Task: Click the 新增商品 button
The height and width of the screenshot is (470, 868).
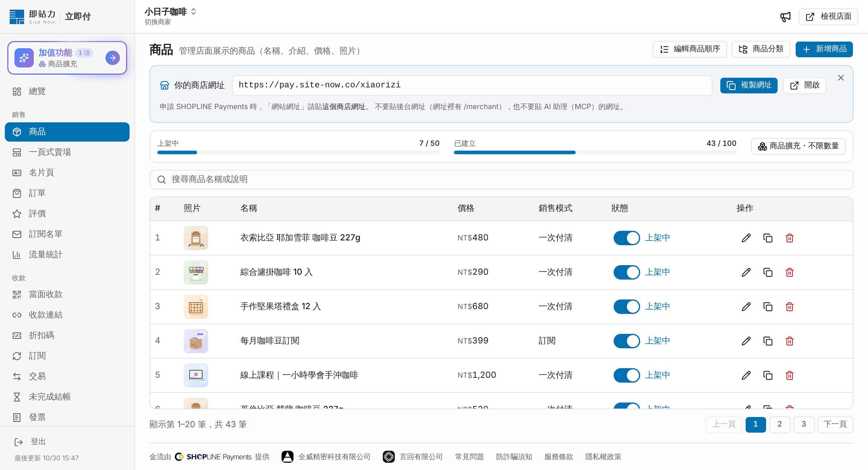Action: tap(824, 49)
